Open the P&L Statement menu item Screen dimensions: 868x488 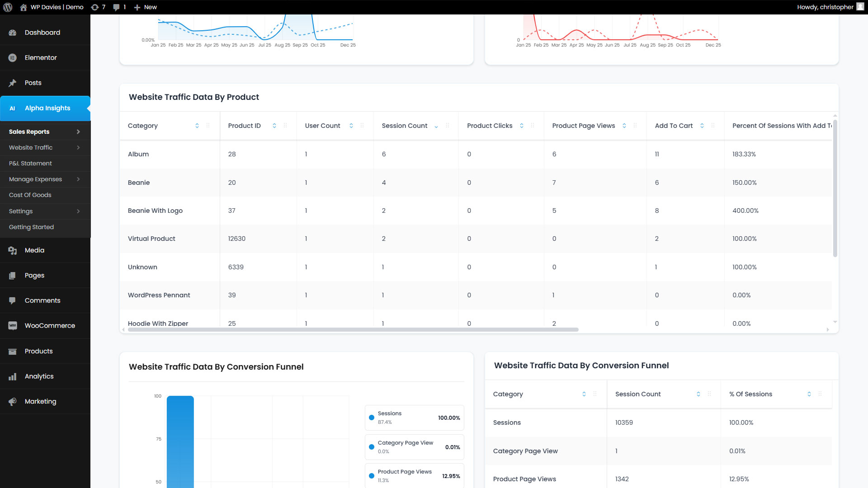pyautogui.click(x=30, y=164)
